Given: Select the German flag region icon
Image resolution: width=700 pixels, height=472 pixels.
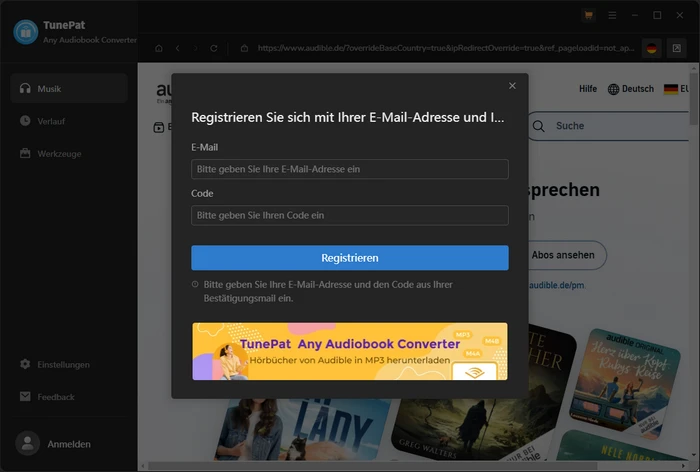Looking at the screenshot, I should pyautogui.click(x=651, y=48).
